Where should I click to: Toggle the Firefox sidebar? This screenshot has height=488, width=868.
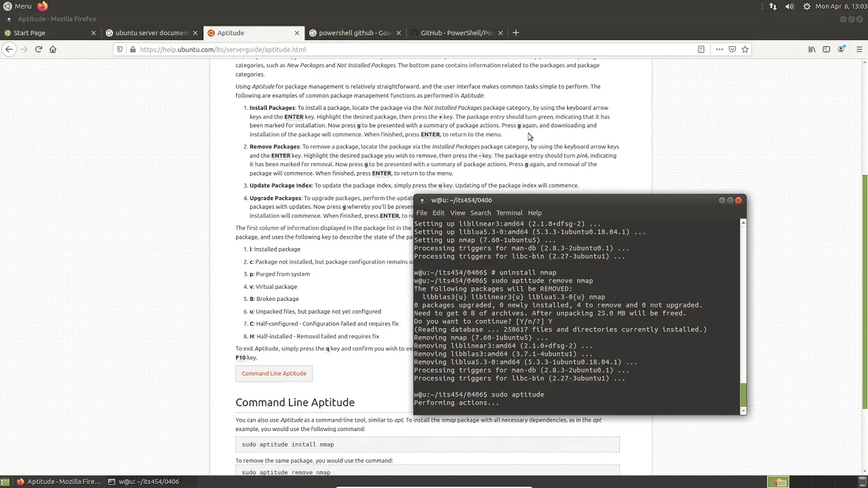(x=826, y=49)
